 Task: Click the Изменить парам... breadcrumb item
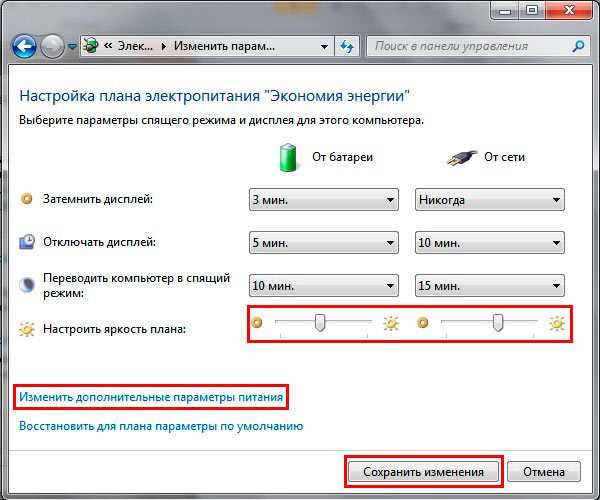tap(224, 46)
